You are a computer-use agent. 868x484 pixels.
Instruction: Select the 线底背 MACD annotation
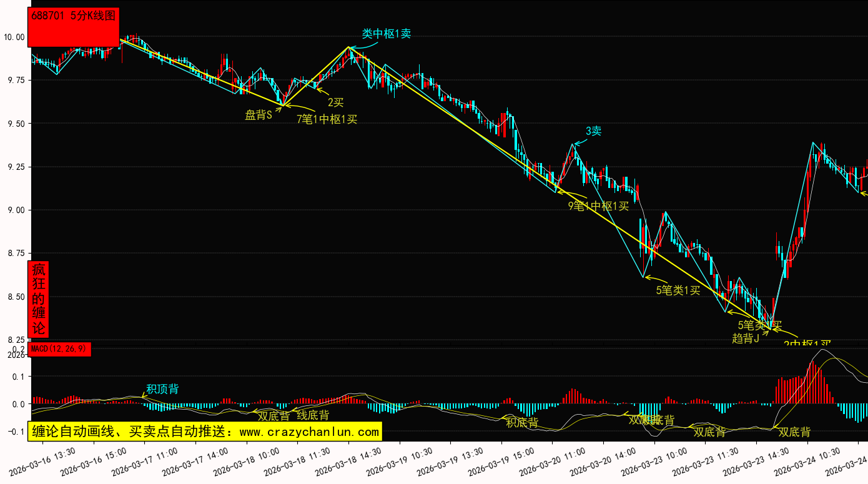tap(313, 415)
